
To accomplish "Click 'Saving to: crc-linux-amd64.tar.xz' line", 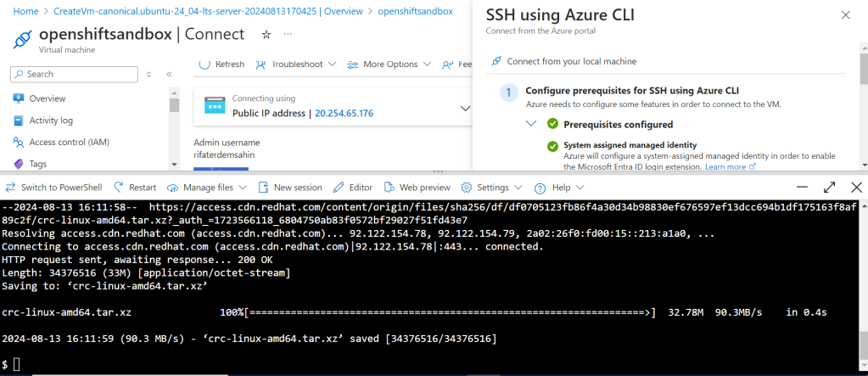I will click(104, 286).
